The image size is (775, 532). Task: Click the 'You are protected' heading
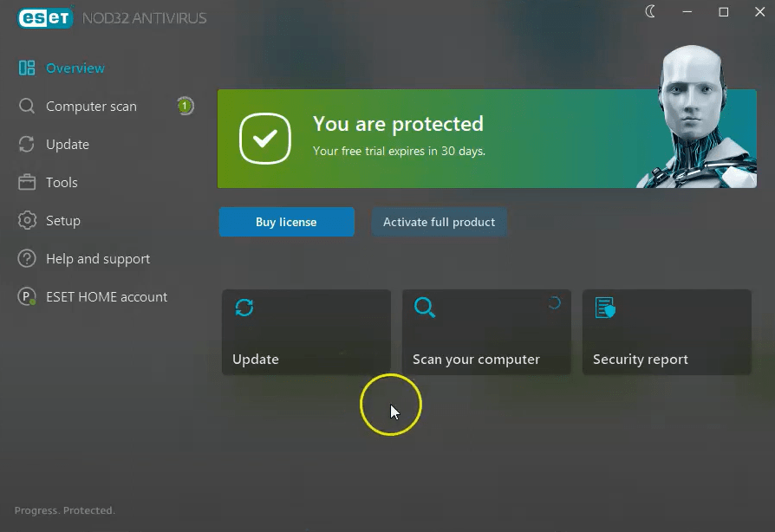coord(398,124)
